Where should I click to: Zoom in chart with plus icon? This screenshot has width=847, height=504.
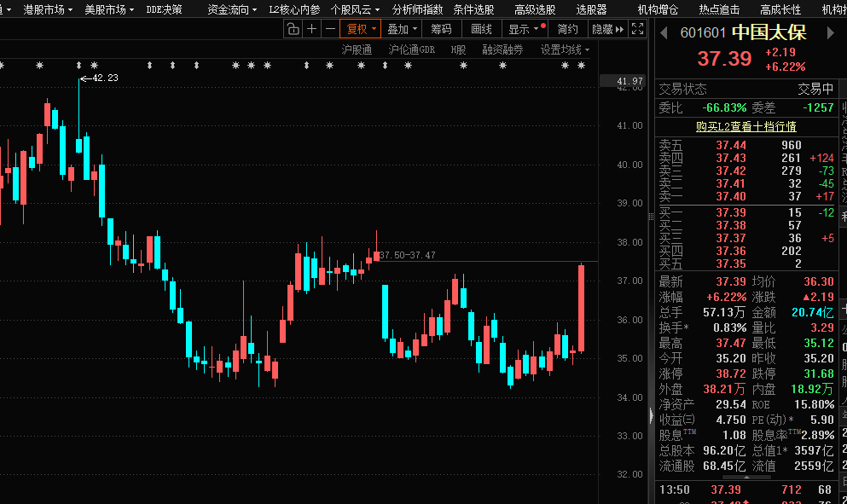312,29
